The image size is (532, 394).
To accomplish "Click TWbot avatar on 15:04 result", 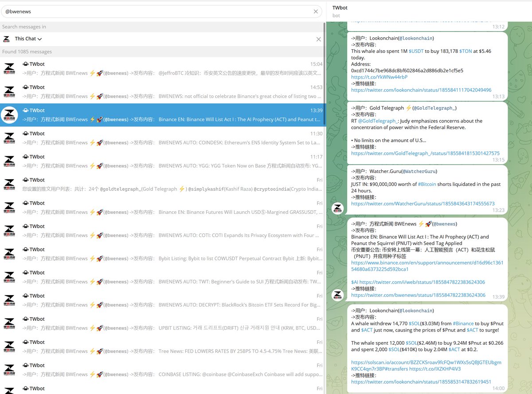I will pyautogui.click(x=9, y=69).
